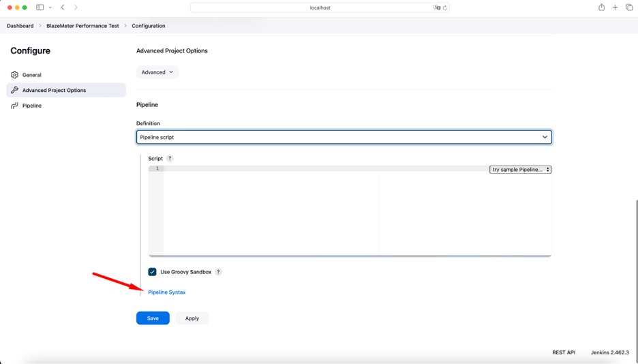Apply the configuration changes
638x364 pixels.
tap(192, 318)
